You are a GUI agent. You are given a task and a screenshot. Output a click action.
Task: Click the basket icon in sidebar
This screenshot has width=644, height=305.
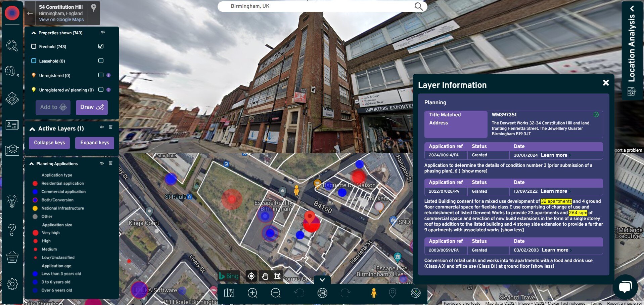(12, 257)
